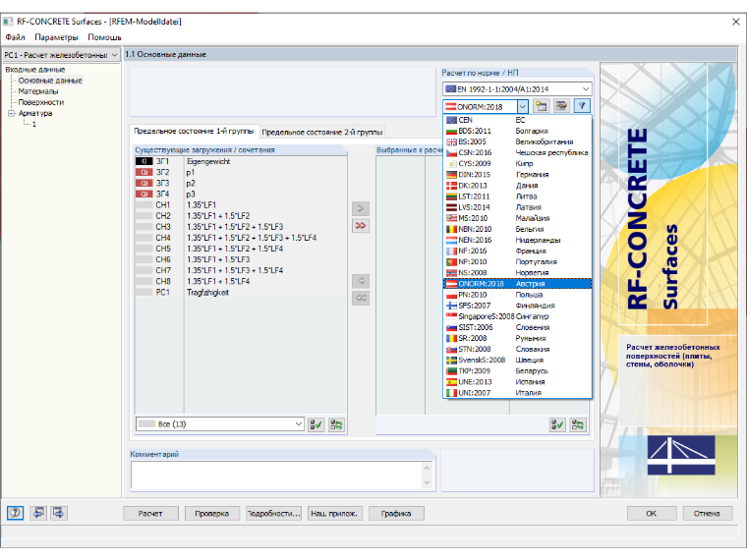This screenshot has width=747, height=560.
Task: Open the Помощь menu
Action: (x=104, y=37)
